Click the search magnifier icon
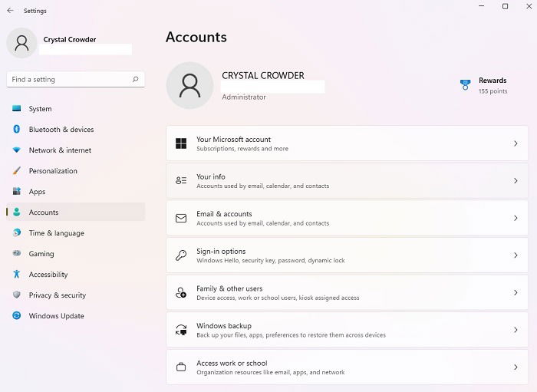The image size is (537, 392). [x=135, y=80]
